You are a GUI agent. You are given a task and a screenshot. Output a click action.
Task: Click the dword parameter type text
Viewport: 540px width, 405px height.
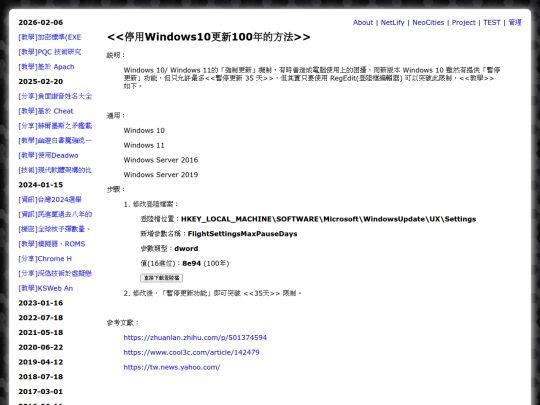(186, 249)
